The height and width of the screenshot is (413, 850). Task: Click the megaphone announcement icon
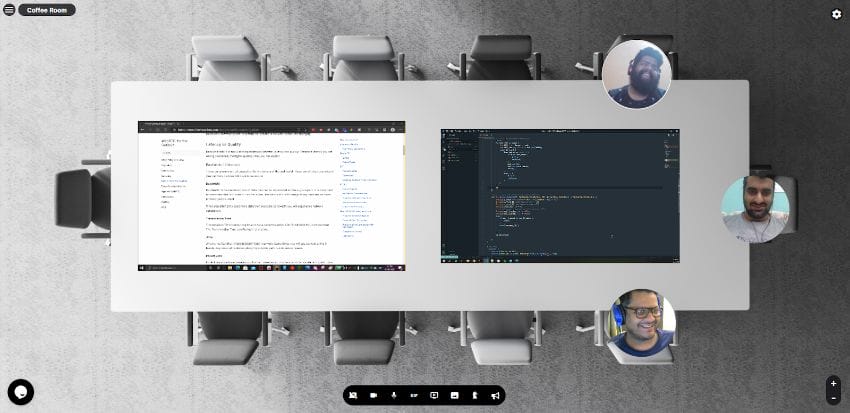click(494, 396)
